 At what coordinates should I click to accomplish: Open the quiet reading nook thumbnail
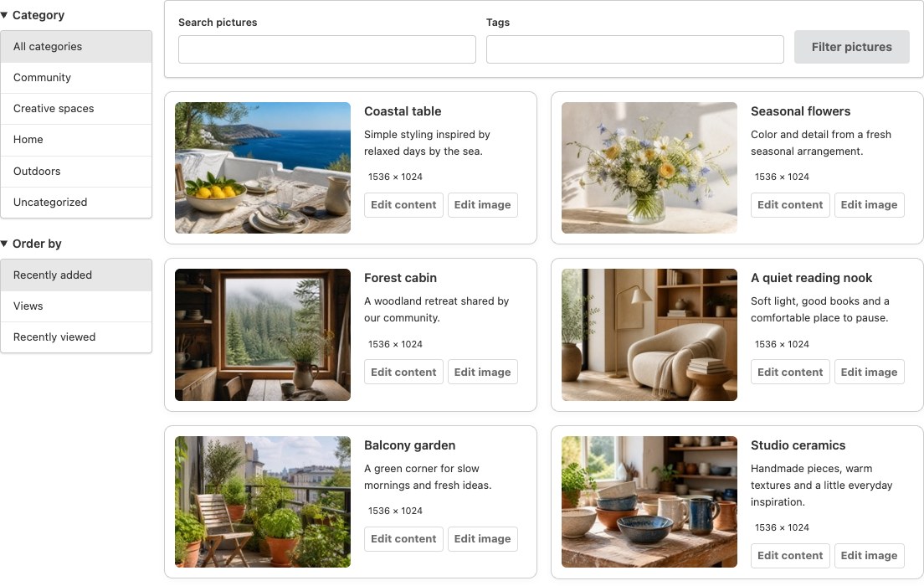649,335
